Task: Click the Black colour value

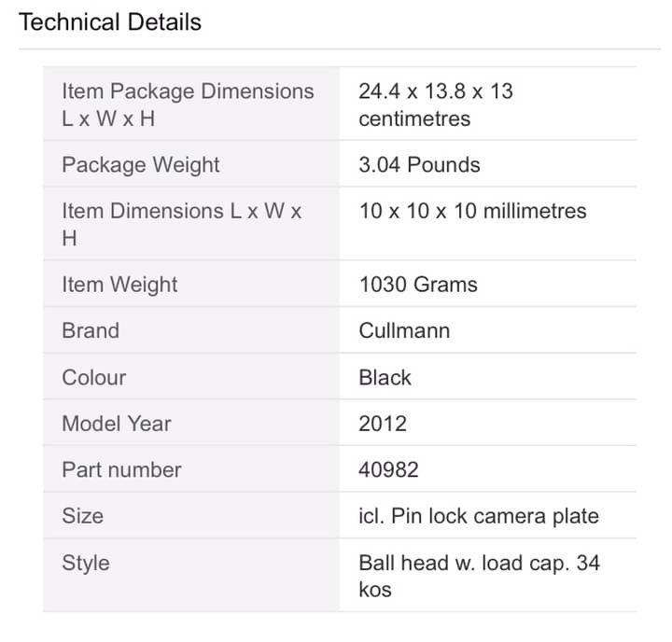Action: click(x=385, y=378)
